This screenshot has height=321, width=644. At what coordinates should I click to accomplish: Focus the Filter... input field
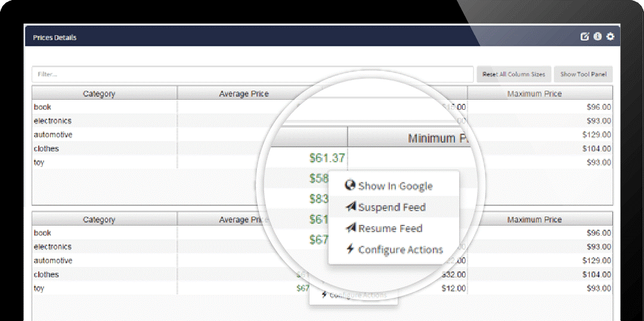253,75
